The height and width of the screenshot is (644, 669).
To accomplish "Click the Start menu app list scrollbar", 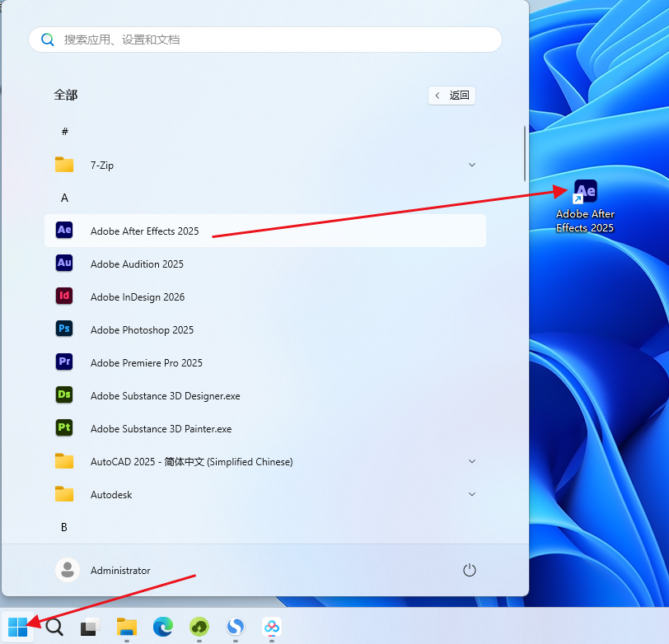I will tap(525, 153).
